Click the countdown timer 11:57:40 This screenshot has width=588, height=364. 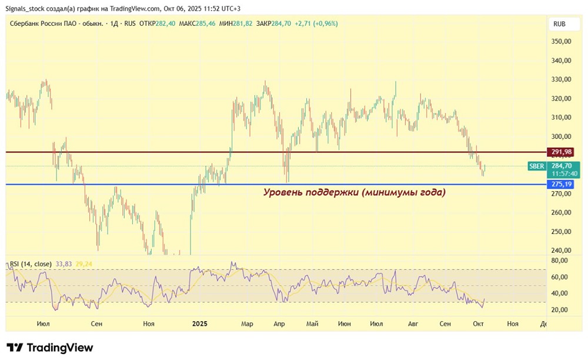click(564, 173)
